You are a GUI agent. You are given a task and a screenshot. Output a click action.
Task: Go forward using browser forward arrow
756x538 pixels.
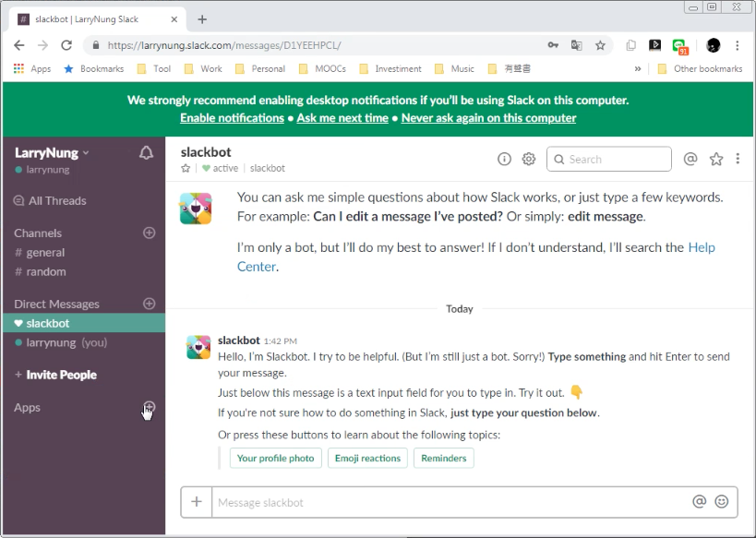tap(42, 45)
